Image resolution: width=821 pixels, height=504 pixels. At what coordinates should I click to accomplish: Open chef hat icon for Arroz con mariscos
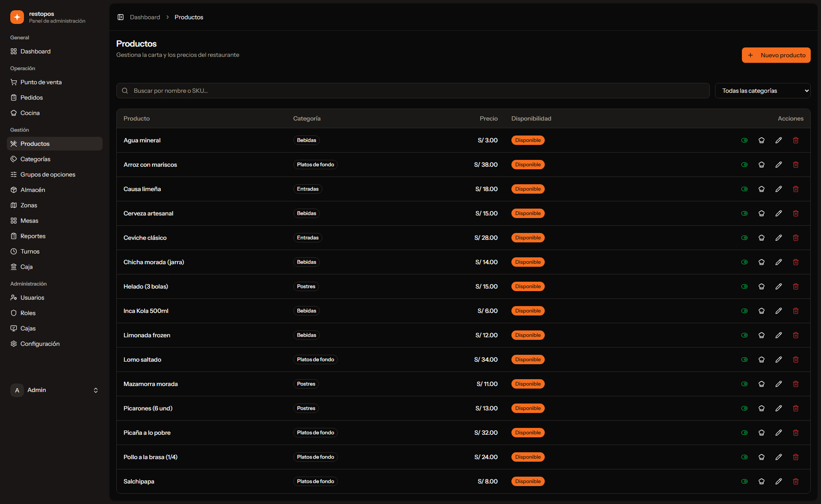[x=762, y=165]
